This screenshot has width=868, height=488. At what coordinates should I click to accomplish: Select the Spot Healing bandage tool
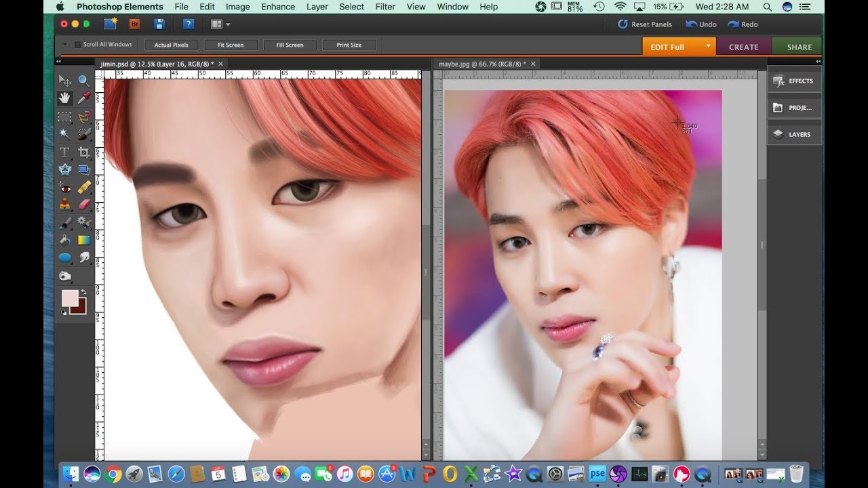[x=83, y=187]
